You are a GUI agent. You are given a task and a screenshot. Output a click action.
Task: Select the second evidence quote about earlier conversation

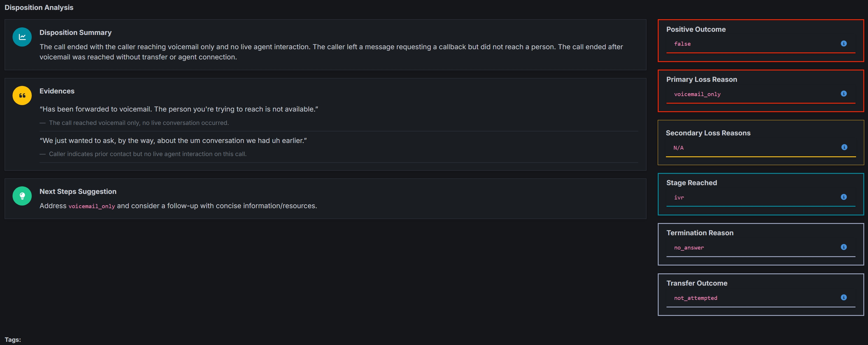(x=173, y=141)
